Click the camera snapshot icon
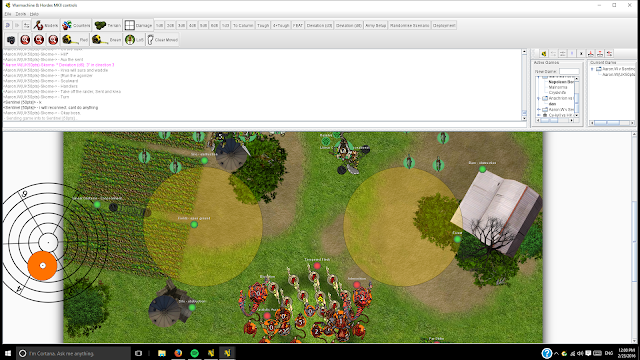 [11, 40]
